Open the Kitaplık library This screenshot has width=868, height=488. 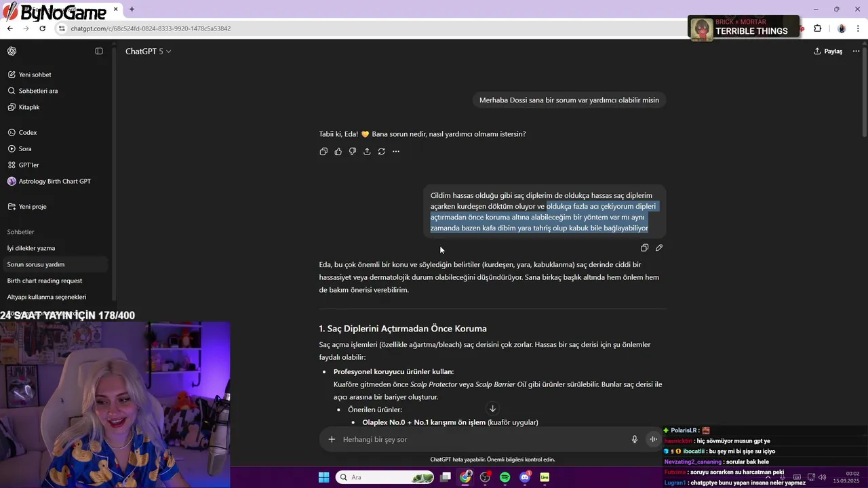coord(54,107)
